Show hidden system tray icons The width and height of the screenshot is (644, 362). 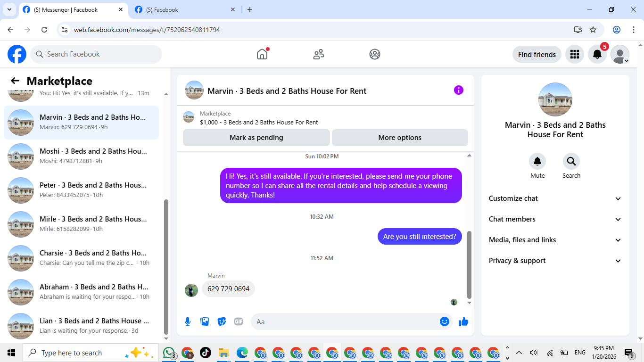pyautogui.click(x=519, y=353)
